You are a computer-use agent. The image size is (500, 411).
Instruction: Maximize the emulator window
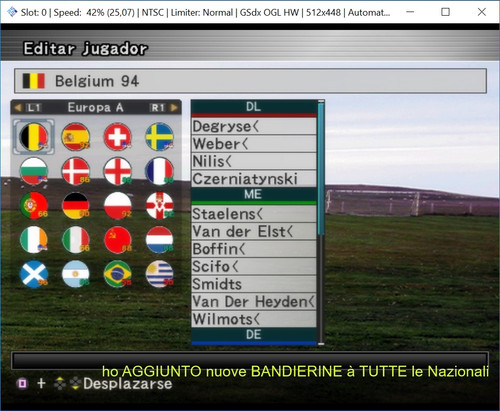coord(445,12)
